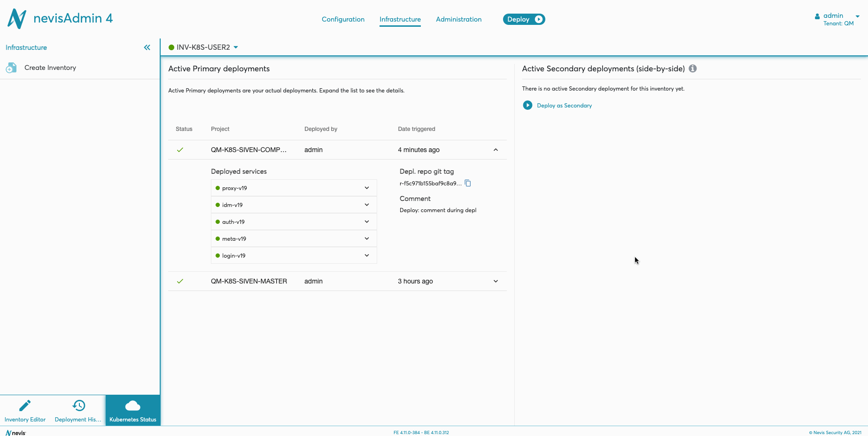This screenshot has height=436, width=868.
Task: Switch to Kubernetes Status view
Action: (133, 411)
